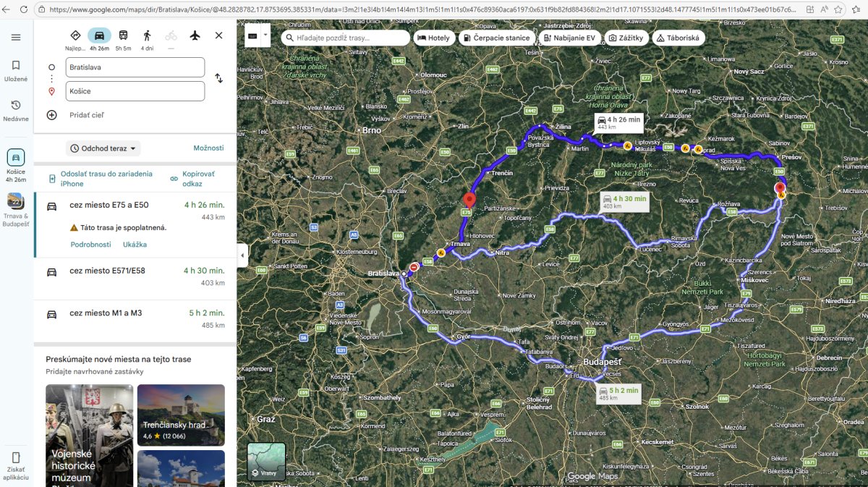Select the flights travel mode icon
The image size is (868, 487).
pyautogui.click(x=195, y=35)
